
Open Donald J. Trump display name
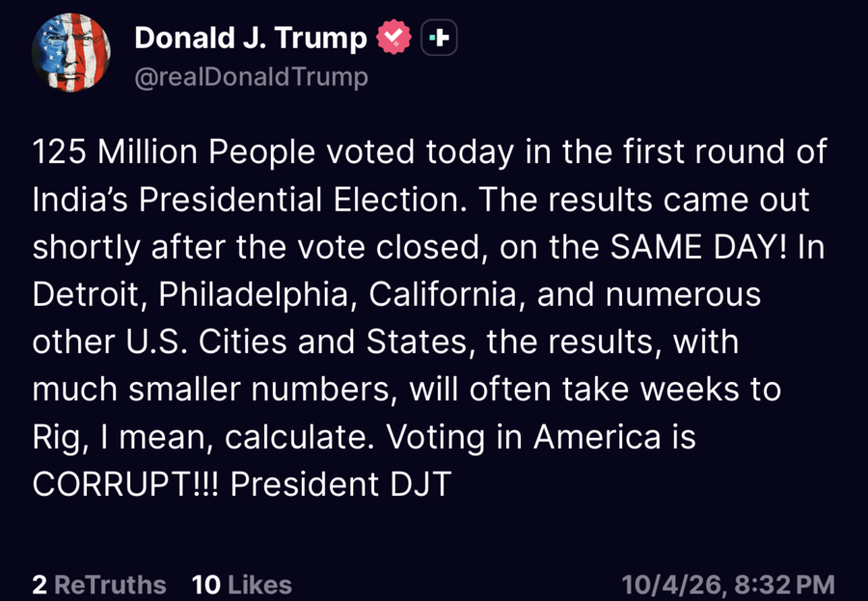coord(251,39)
